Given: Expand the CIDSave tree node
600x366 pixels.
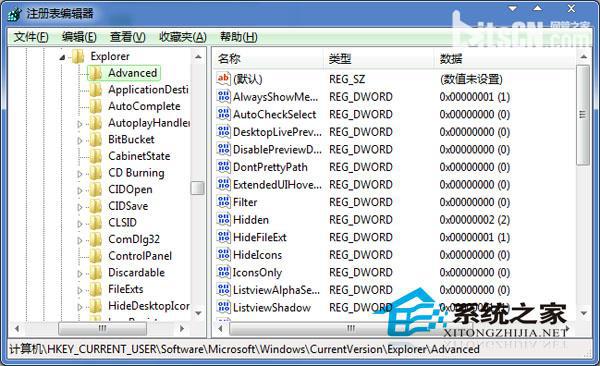Looking at the screenshot, I should click(80, 207).
